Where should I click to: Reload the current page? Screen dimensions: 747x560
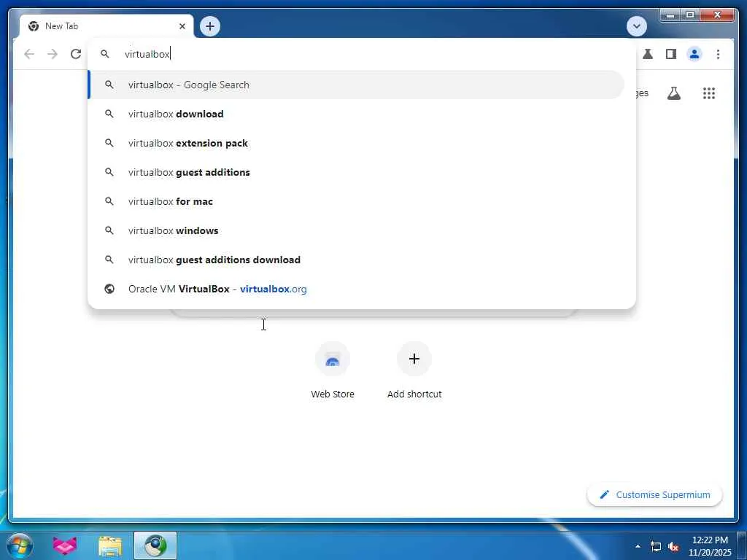click(x=76, y=54)
